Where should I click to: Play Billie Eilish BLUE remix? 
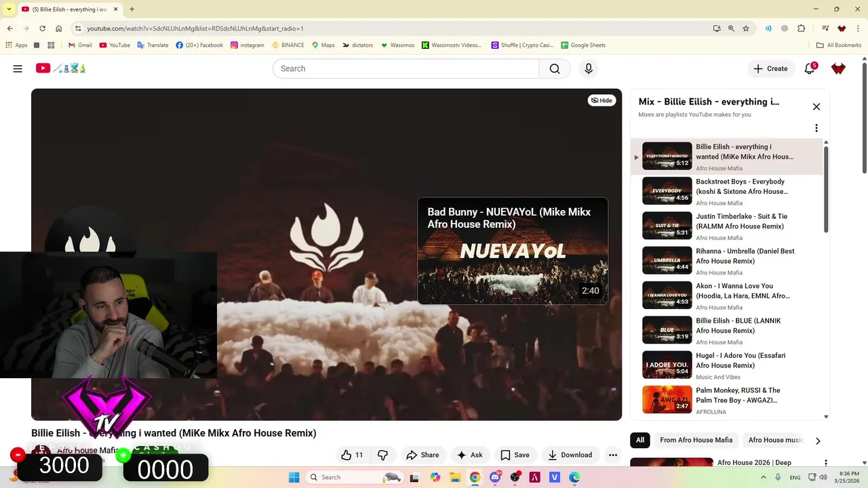point(726,330)
